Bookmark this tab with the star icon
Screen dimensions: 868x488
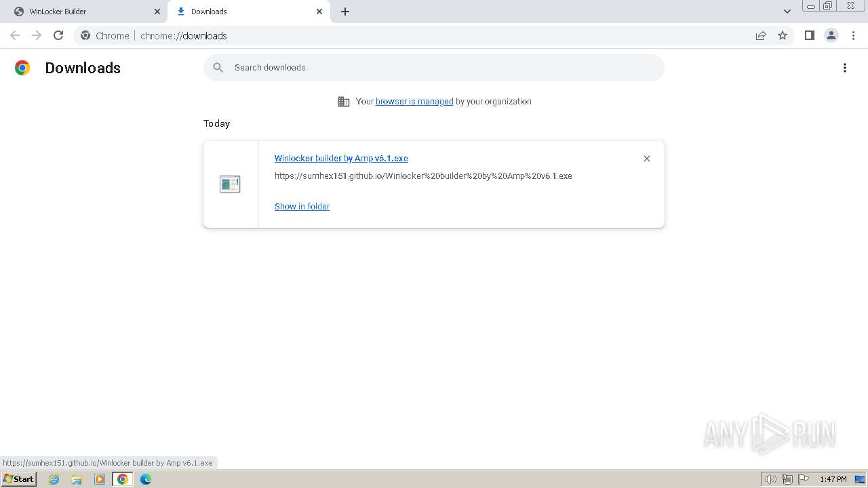[x=783, y=35]
